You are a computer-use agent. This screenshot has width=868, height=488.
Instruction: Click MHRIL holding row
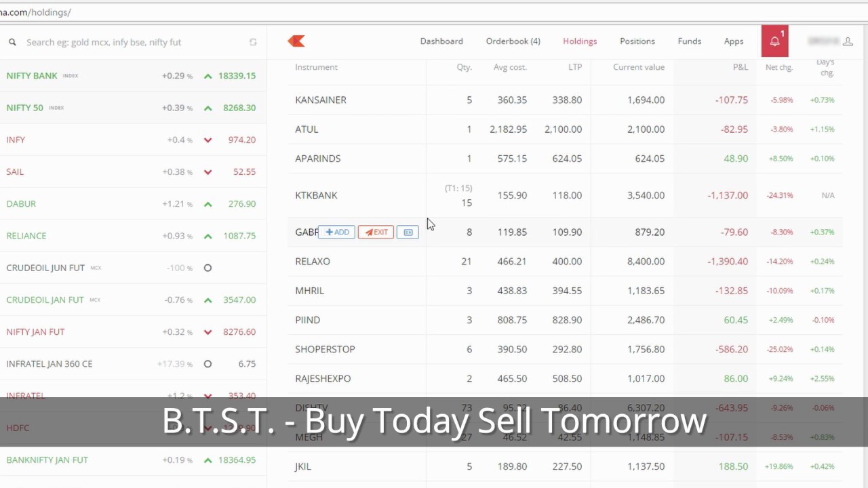564,290
